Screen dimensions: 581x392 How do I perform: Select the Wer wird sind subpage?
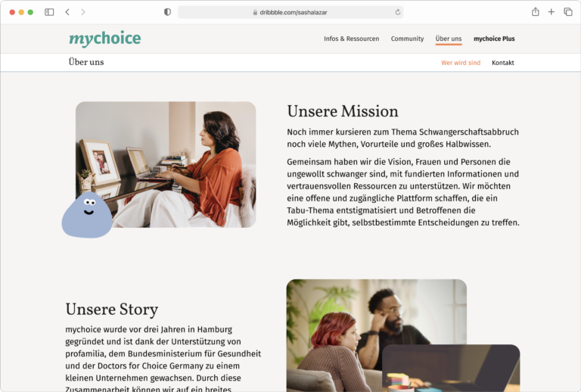click(x=461, y=63)
